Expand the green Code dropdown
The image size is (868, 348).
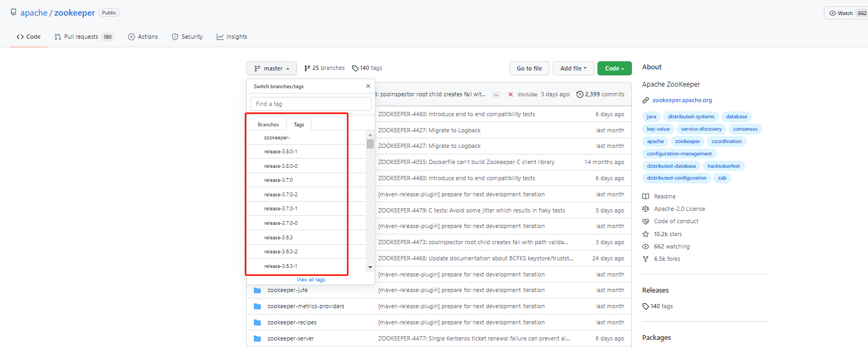pyautogui.click(x=614, y=68)
